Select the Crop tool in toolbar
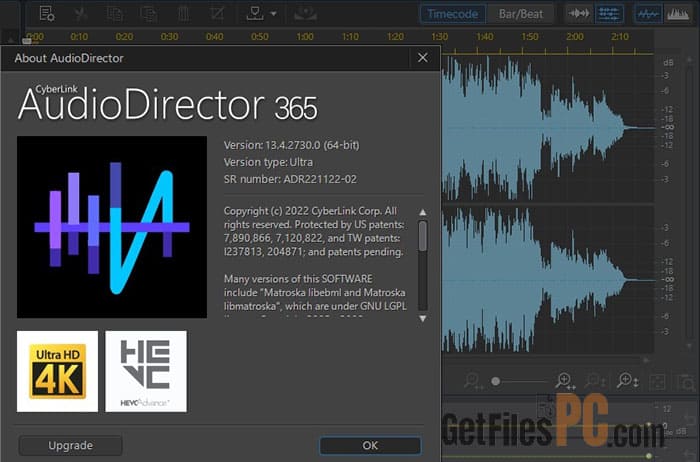 tap(217, 14)
